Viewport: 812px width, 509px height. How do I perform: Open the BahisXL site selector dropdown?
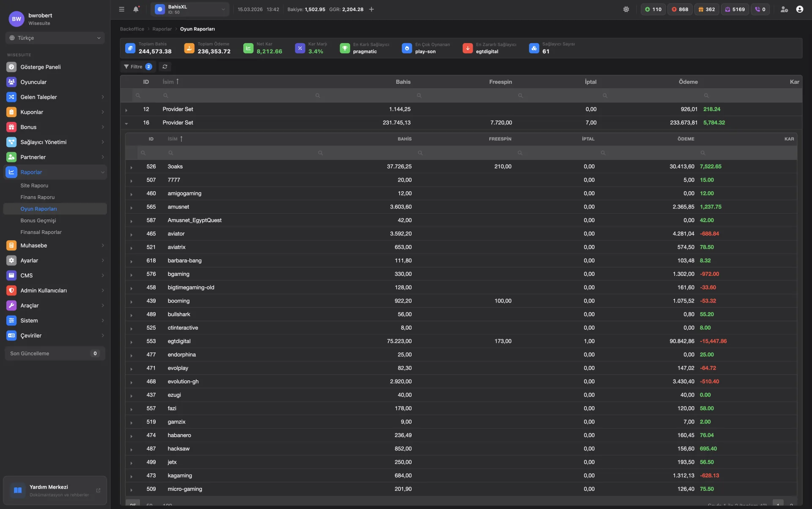[x=190, y=9]
